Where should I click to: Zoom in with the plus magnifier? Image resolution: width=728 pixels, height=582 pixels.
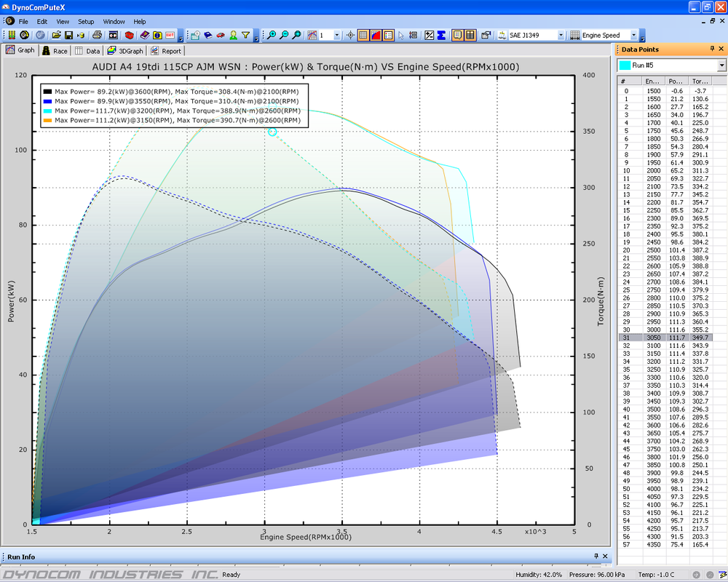(x=271, y=35)
